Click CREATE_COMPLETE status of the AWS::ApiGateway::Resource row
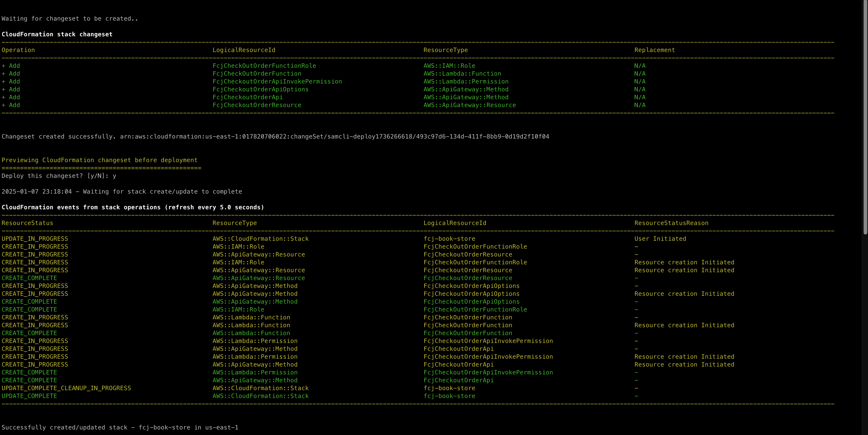Image resolution: width=868 pixels, height=435 pixels. pos(29,278)
